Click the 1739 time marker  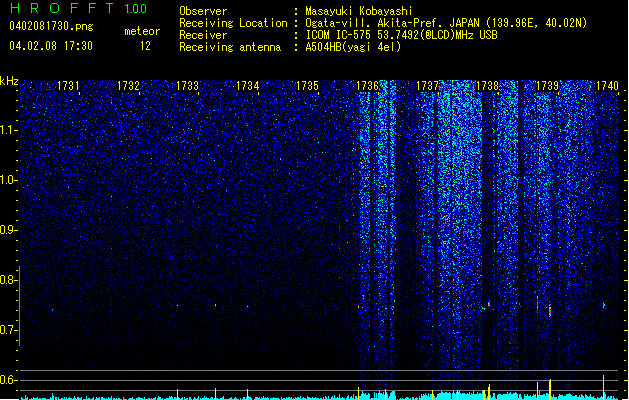point(547,86)
